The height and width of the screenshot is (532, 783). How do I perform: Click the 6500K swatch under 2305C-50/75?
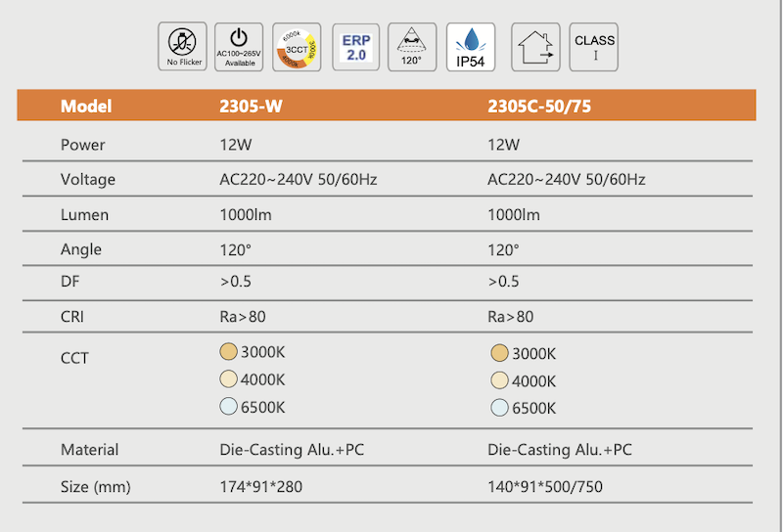(499, 408)
